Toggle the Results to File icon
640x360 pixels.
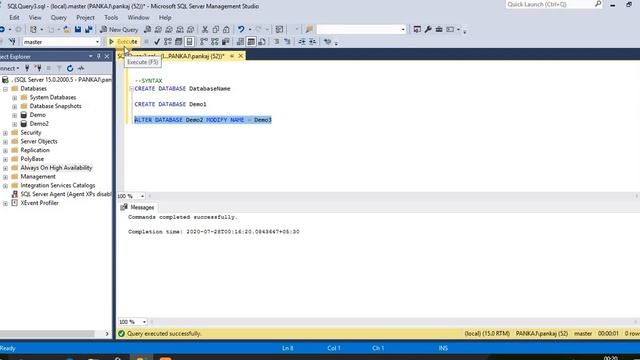pos(262,42)
